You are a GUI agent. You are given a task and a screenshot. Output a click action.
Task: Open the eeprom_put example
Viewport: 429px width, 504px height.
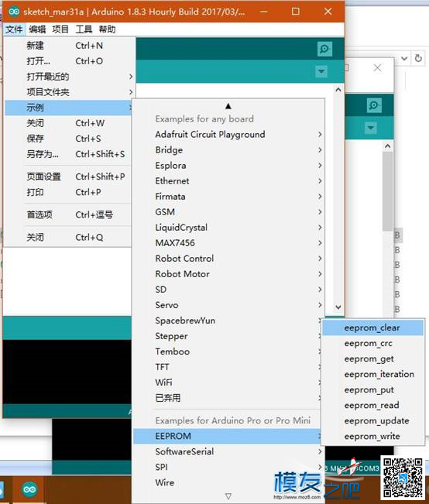point(373,390)
